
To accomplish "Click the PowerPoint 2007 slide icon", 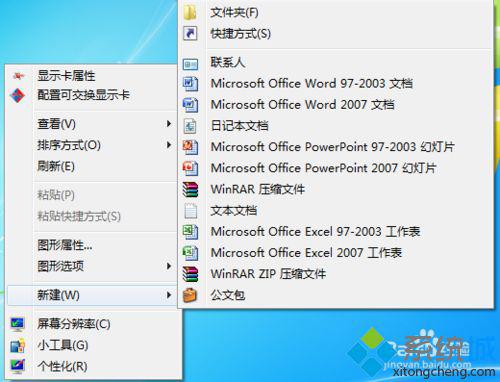I will point(190,168).
